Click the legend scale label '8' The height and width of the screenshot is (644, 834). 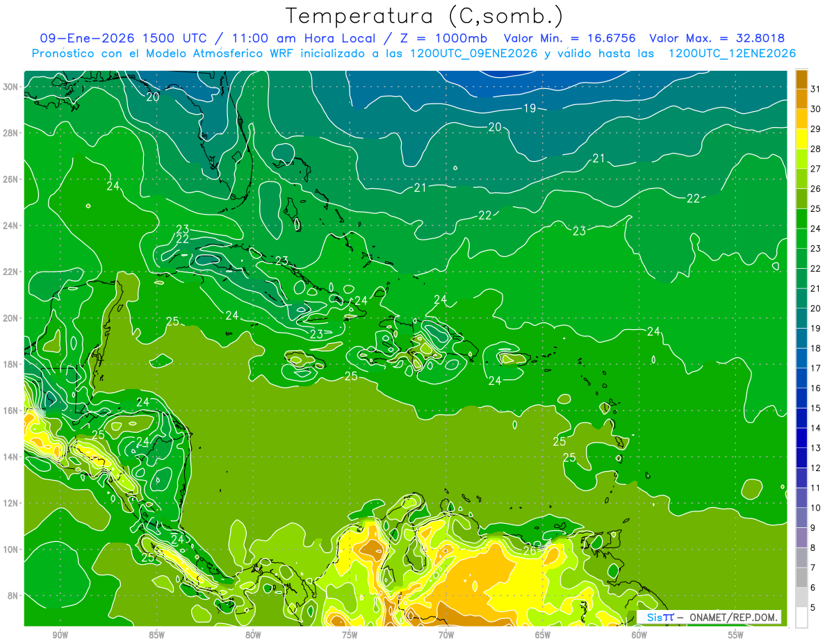coord(813,548)
